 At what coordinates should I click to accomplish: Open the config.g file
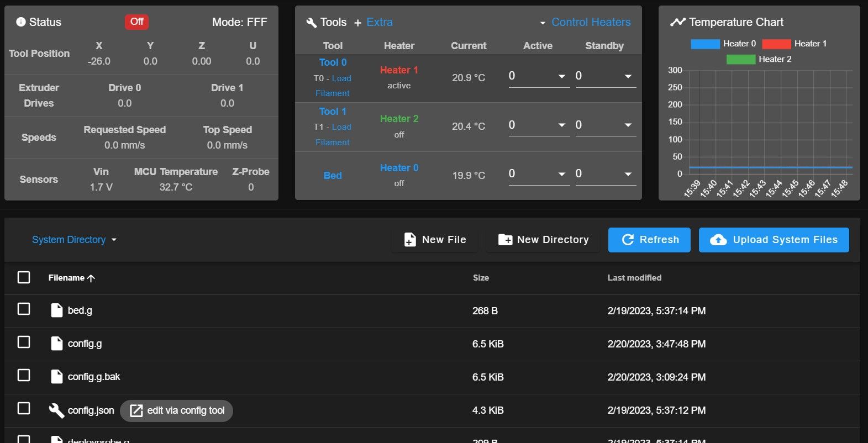[x=85, y=344]
